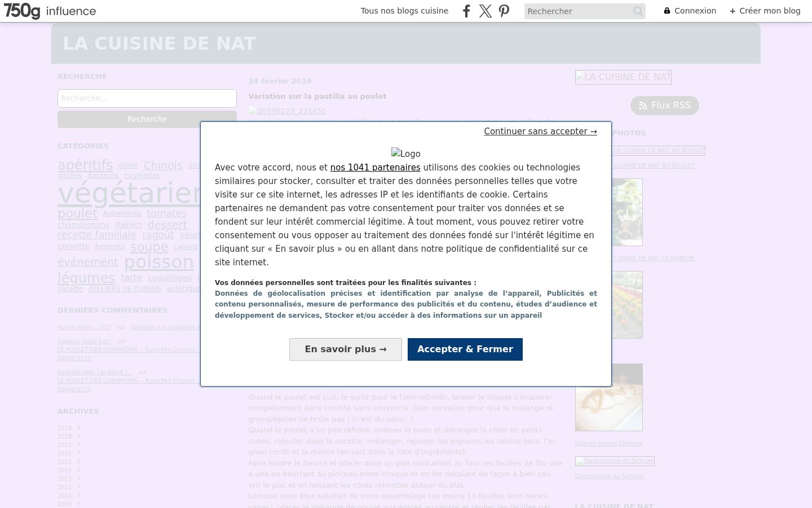Viewport: 812px width, 508px height.
Task: Open the soupe category tag
Action: [149, 247]
